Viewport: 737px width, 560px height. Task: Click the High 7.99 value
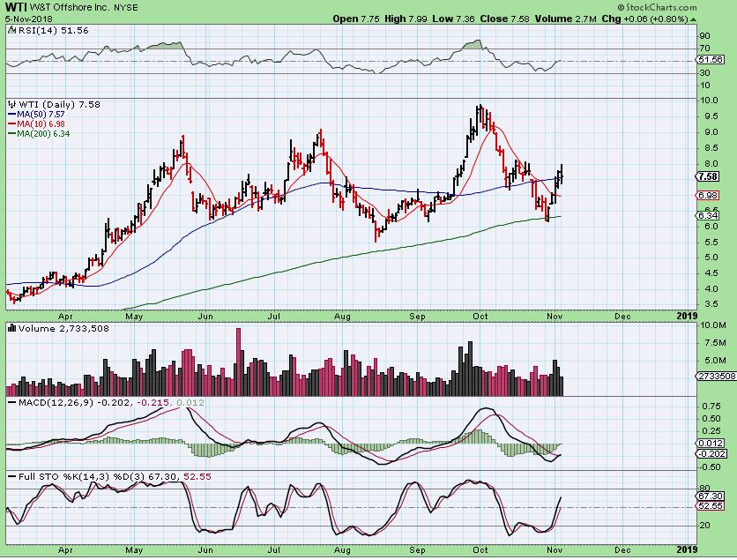coord(406,19)
